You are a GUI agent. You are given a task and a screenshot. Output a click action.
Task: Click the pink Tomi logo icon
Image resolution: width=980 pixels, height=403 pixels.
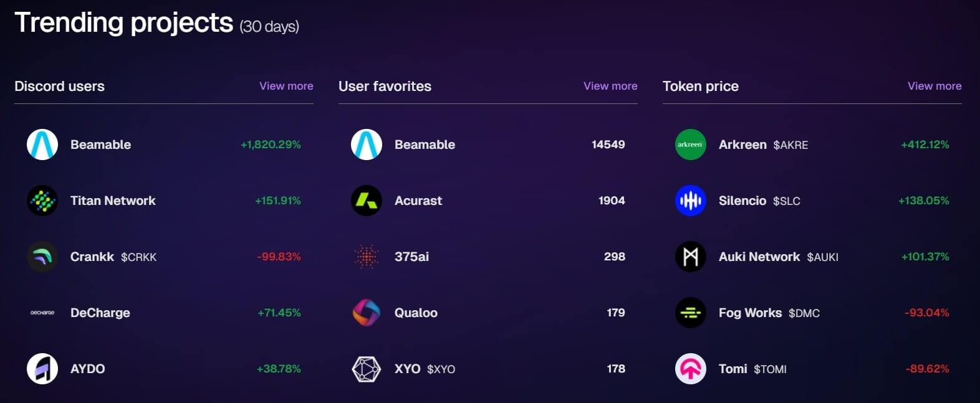691,369
